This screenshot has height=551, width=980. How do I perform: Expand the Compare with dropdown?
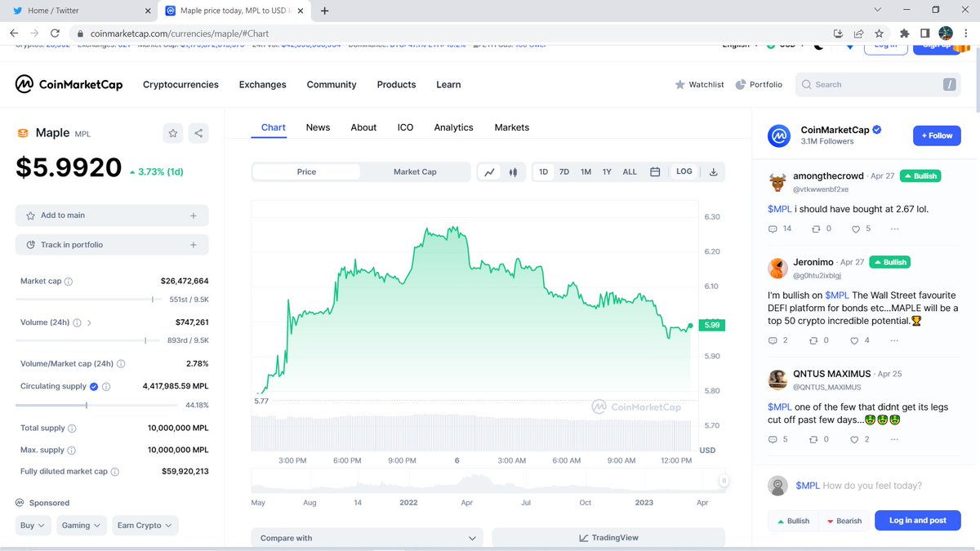pos(367,538)
